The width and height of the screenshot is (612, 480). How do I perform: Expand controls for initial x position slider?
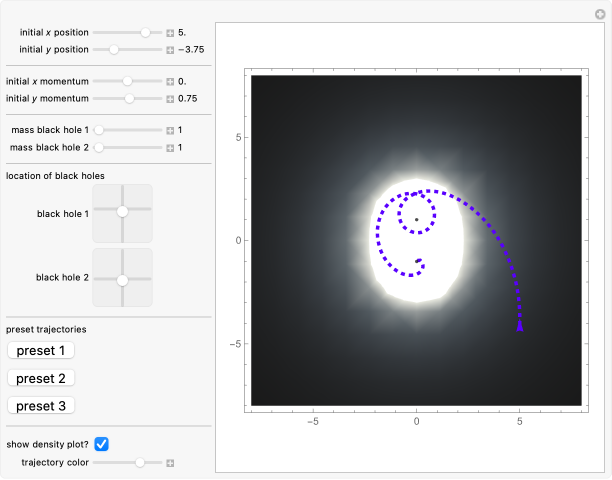(x=170, y=33)
